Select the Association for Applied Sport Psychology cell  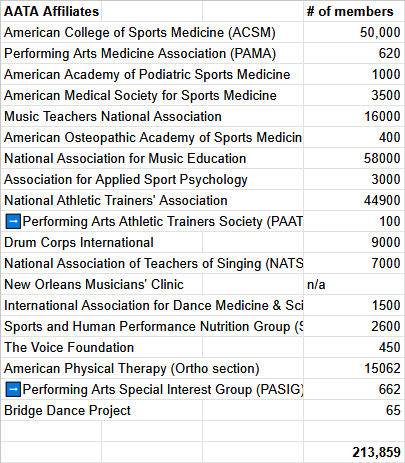pos(152,179)
